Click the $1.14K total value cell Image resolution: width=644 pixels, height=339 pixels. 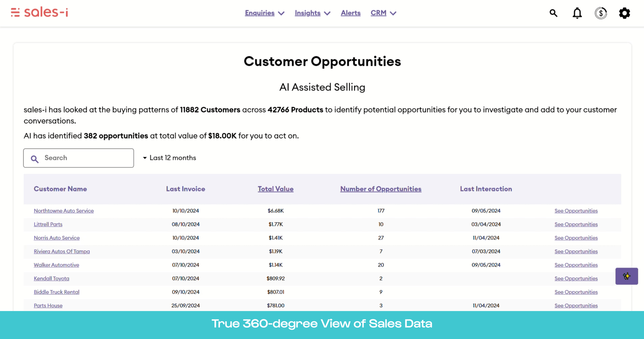click(275, 265)
